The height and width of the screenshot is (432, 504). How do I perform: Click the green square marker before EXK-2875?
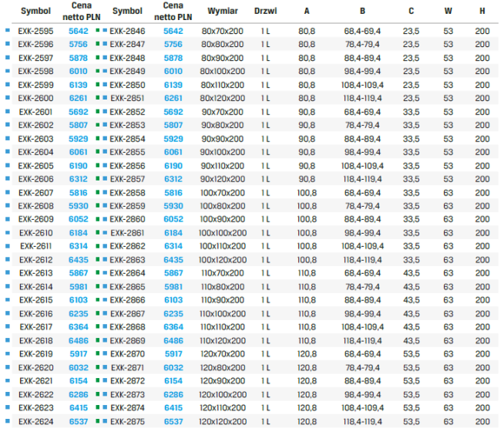tap(98, 421)
